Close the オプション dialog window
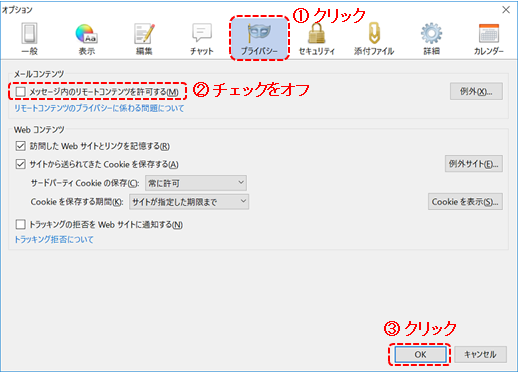Image resolution: width=518 pixels, height=372 pixels. point(506,10)
